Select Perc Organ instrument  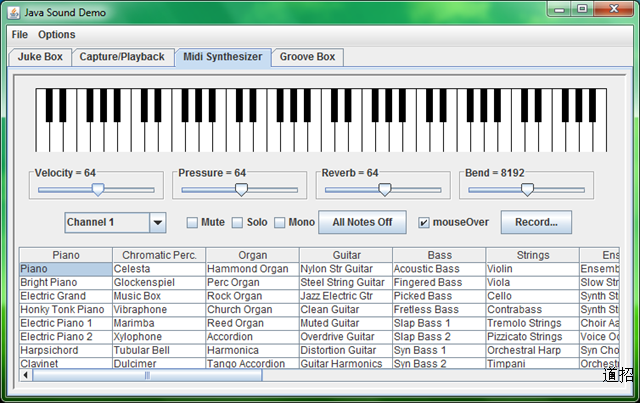(253, 283)
